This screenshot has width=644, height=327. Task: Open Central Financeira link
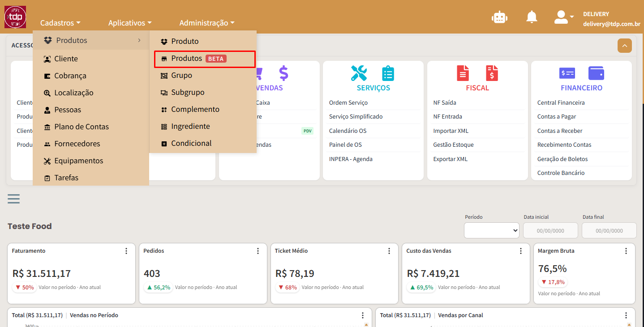point(561,102)
